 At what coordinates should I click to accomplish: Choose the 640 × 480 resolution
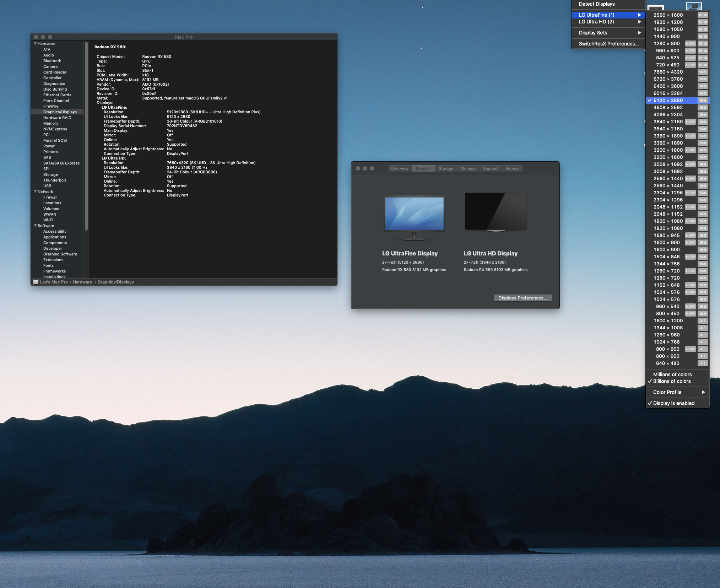tap(677, 363)
